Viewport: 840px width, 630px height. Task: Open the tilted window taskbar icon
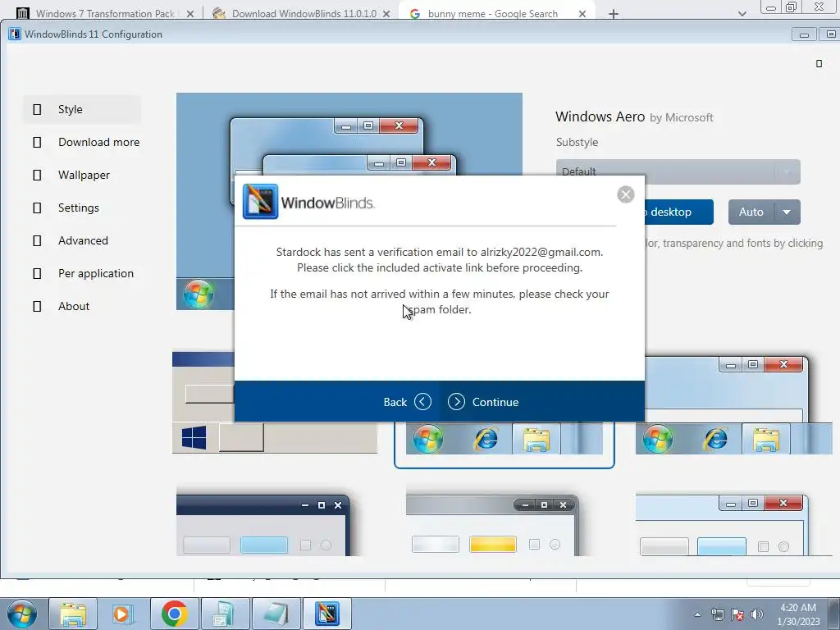[276, 614]
